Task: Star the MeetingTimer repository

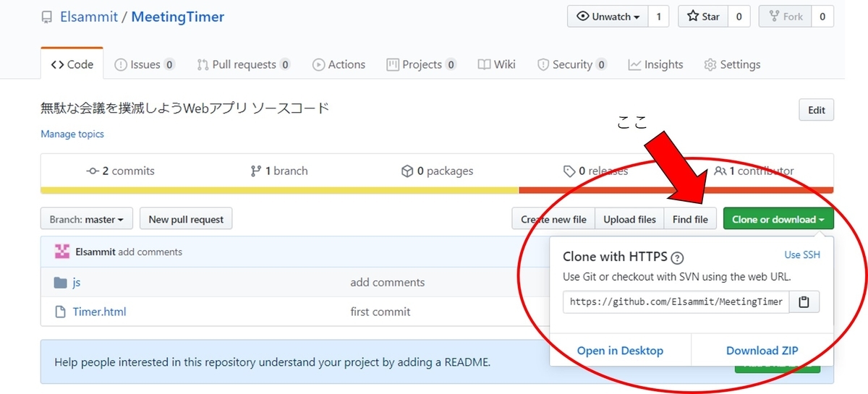Action: tap(703, 17)
